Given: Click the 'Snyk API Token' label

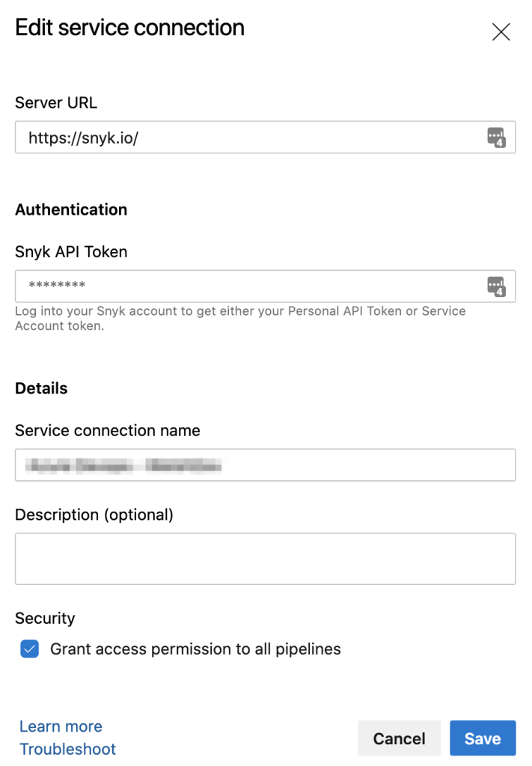Looking at the screenshot, I should pyautogui.click(x=71, y=252).
